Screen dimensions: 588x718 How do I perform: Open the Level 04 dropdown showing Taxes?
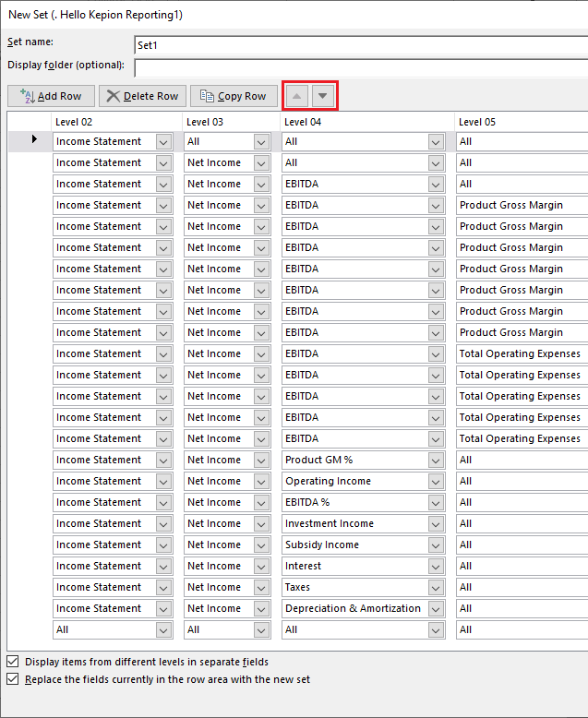pos(436,588)
